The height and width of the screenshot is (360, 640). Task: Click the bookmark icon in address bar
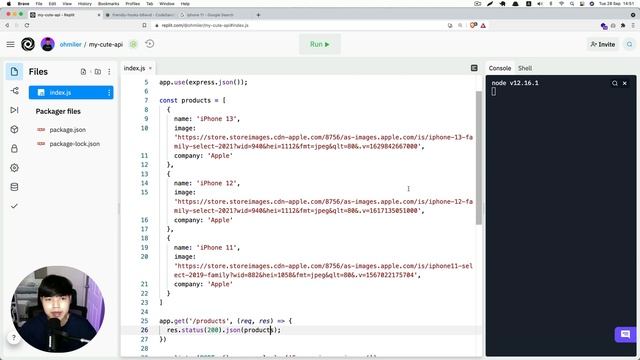pyautogui.click(x=144, y=25)
